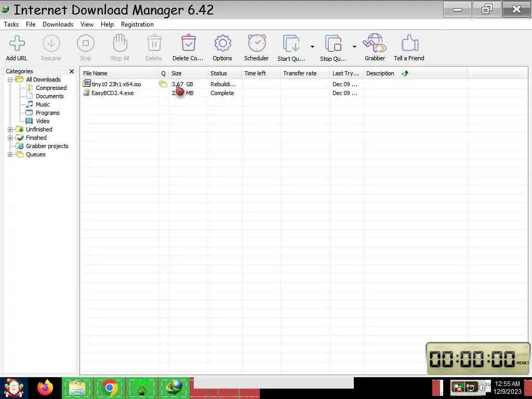The width and height of the screenshot is (532, 399).
Task: Click the Tell a Friend icon
Action: click(409, 43)
